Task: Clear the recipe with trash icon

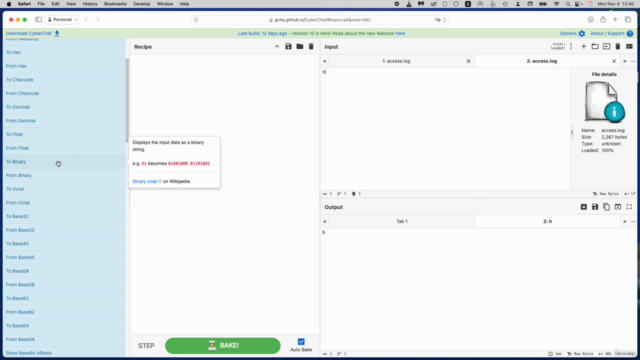Action: coord(311,47)
